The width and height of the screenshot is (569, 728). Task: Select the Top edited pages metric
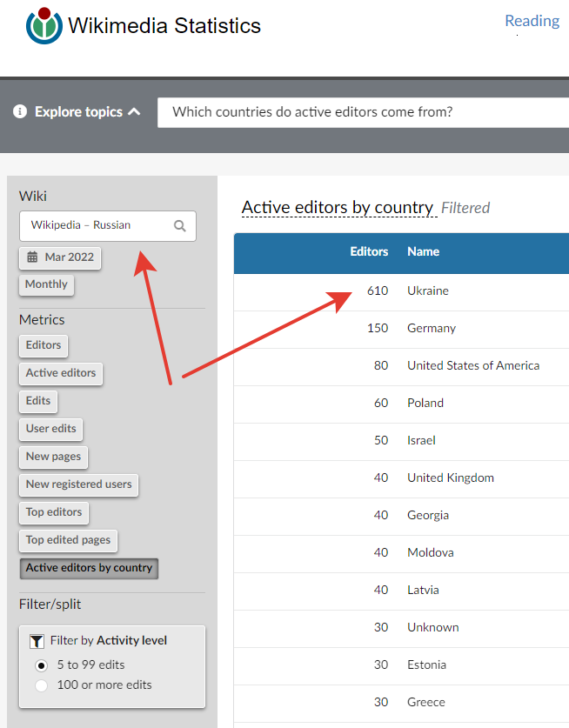(x=68, y=540)
